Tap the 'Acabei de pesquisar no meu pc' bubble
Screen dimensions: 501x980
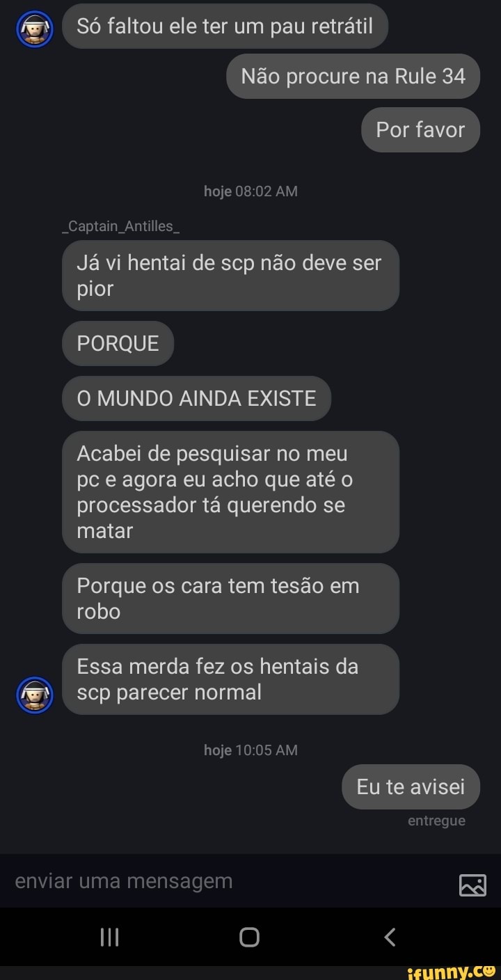point(230,492)
